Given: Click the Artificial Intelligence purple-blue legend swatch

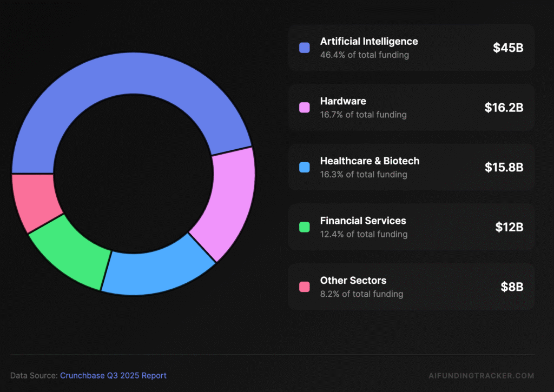Looking at the screenshot, I should (x=305, y=48).
